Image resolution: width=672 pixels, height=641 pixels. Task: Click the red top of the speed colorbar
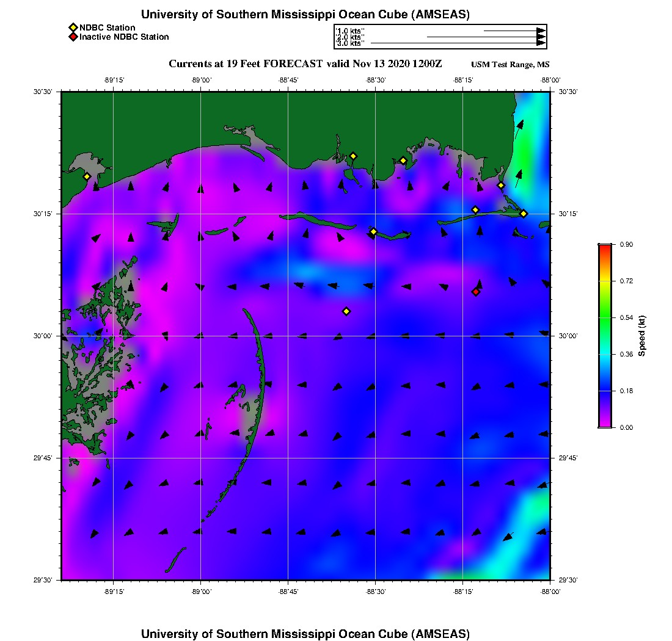click(604, 247)
